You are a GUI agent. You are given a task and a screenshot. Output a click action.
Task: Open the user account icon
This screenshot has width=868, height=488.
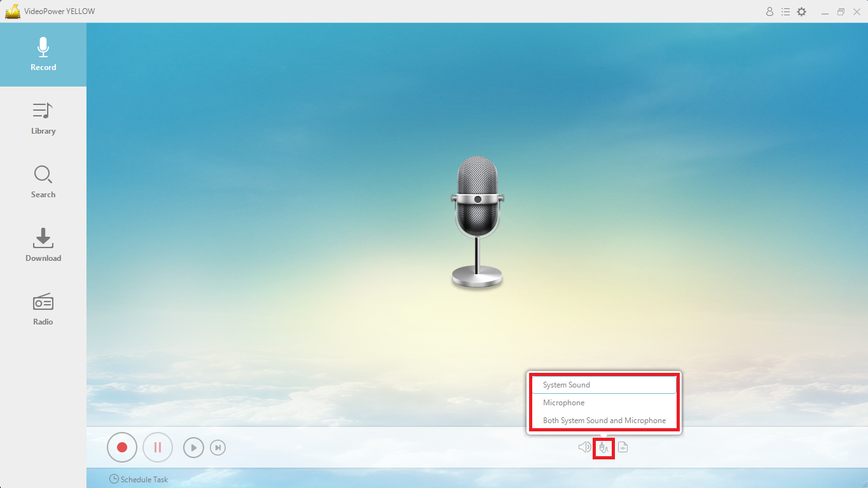tap(769, 11)
